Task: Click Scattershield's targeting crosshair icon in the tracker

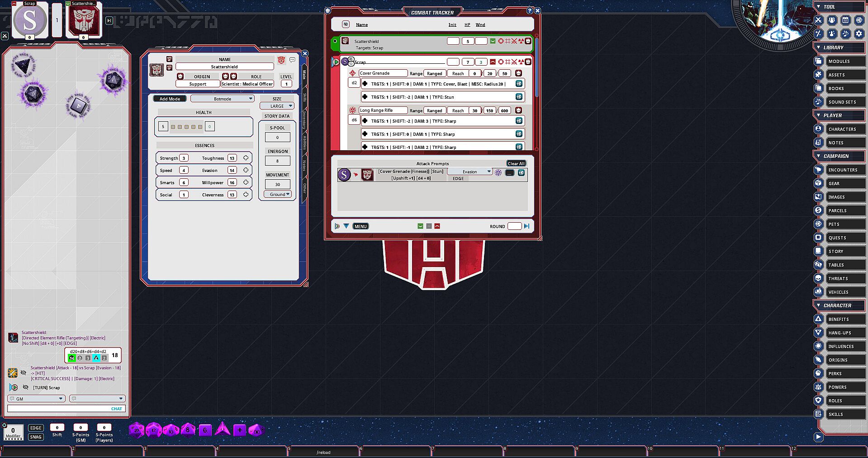Action: coord(501,41)
